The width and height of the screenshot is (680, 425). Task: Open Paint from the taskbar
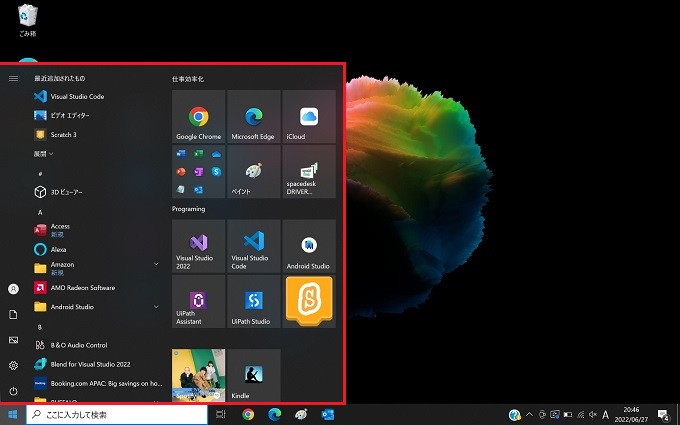[301, 415]
